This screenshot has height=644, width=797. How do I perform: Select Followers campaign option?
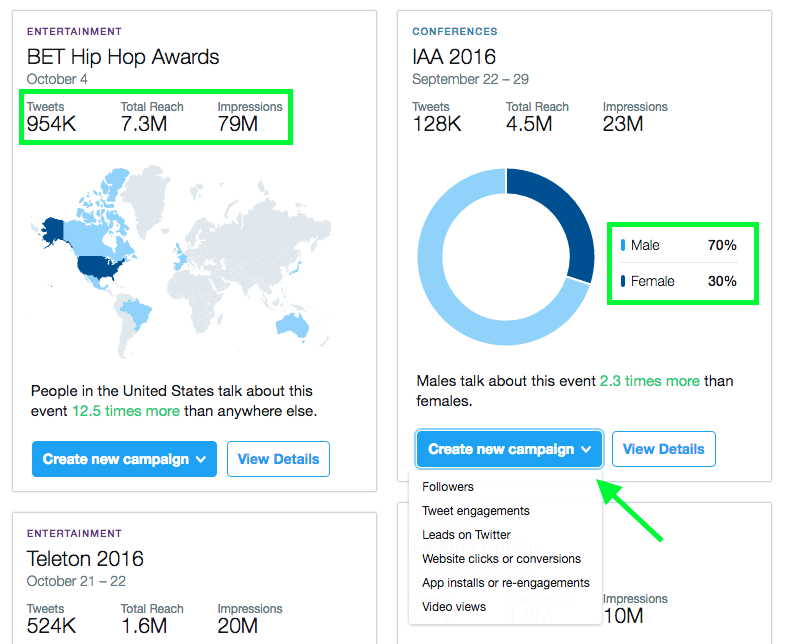(448, 487)
